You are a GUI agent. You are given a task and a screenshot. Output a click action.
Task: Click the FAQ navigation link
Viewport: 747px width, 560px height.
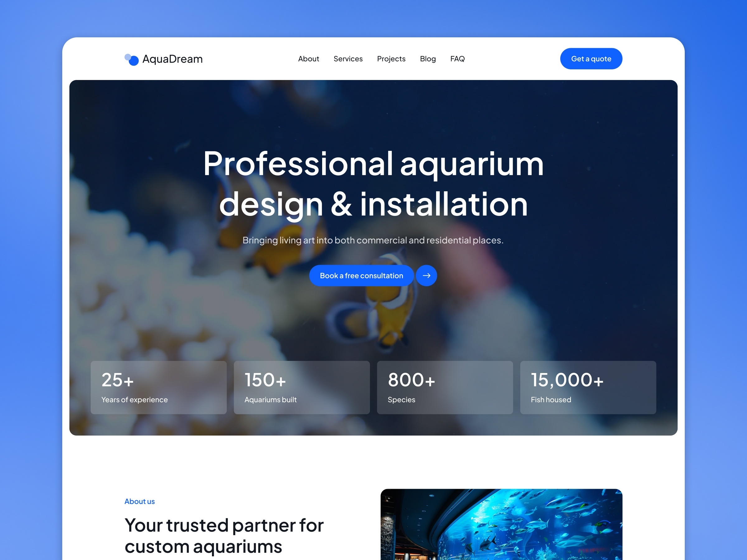pyautogui.click(x=458, y=58)
